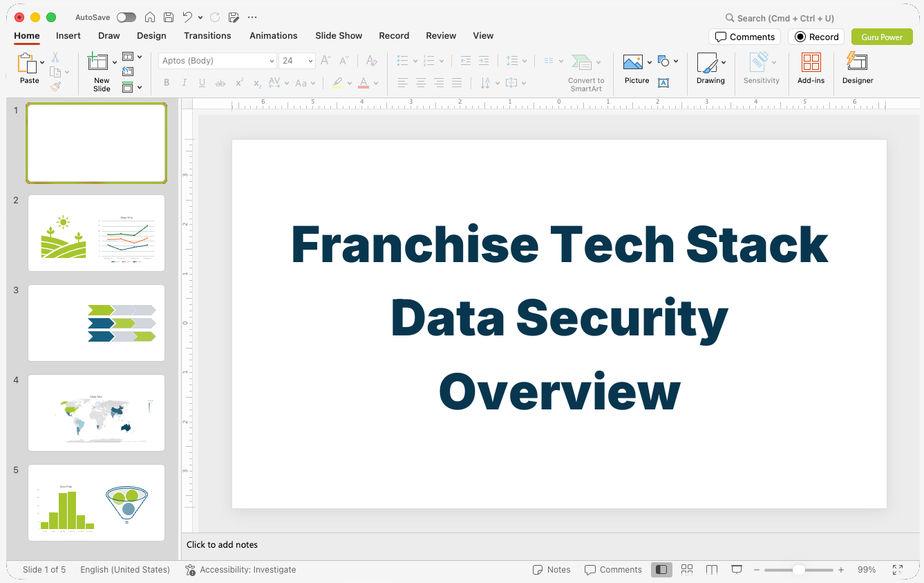This screenshot has height=583, width=924.
Task: Click the Decrease Font Size icon
Action: (343, 61)
